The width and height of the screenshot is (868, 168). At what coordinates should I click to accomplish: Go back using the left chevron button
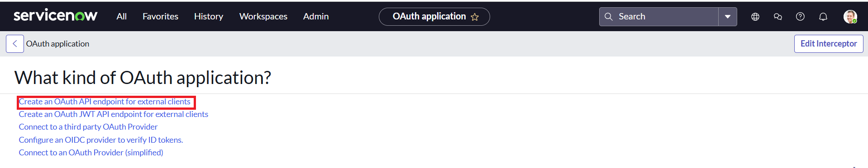(x=15, y=44)
